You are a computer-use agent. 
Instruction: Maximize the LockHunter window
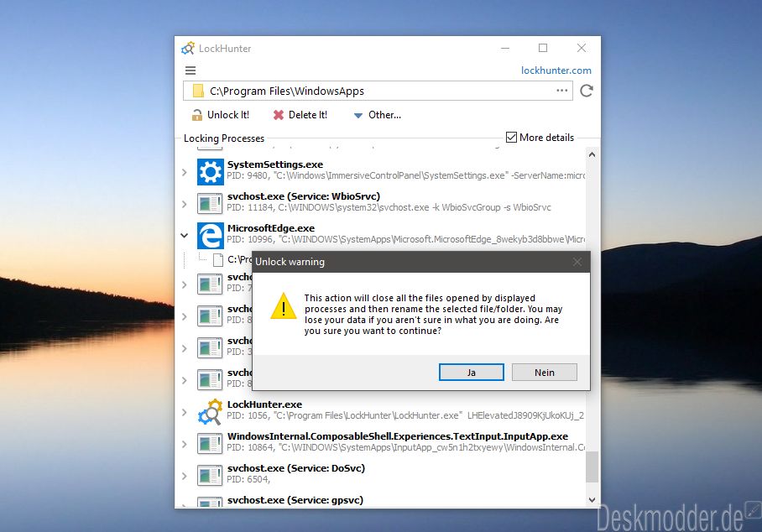click(x=543, y=48)
